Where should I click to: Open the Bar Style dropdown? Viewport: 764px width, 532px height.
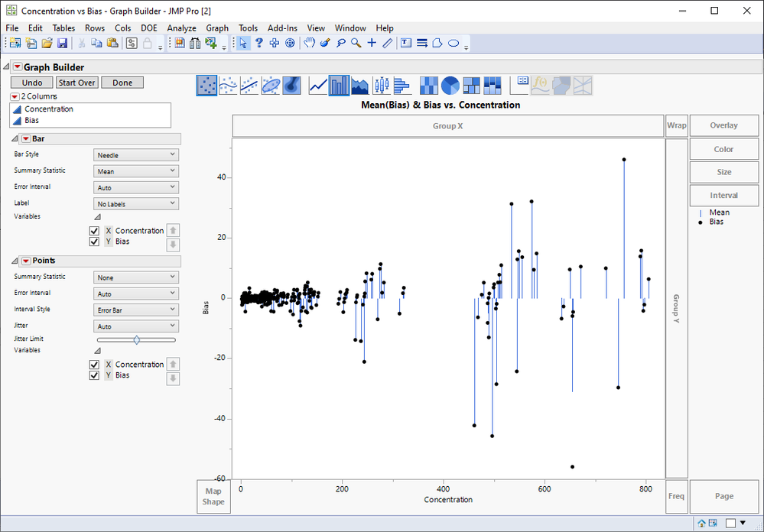pos(136,155)
